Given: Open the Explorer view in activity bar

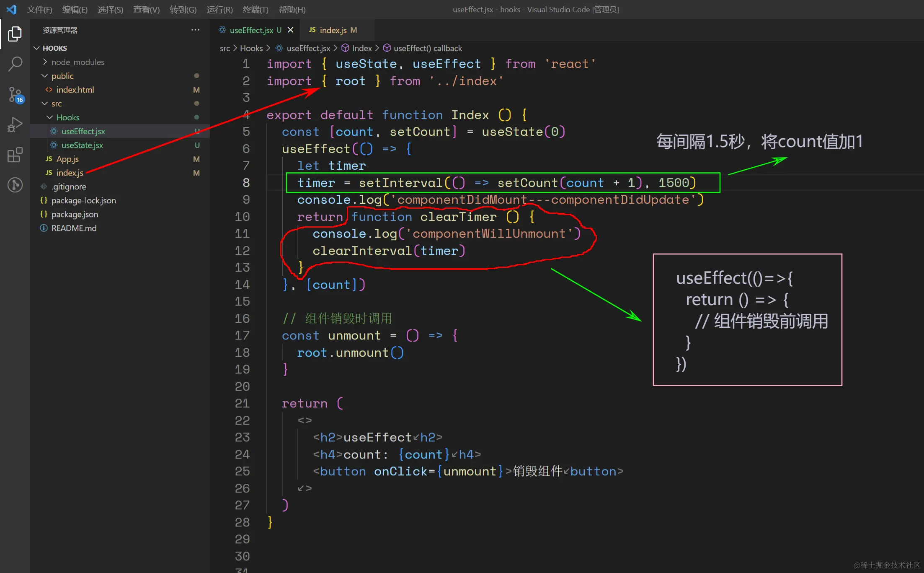Looking at the screenshot, I should coord(15,34).
